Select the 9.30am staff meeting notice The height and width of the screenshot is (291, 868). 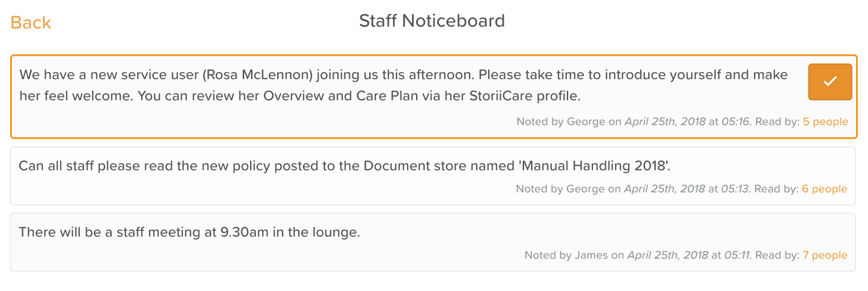[189, 232]
